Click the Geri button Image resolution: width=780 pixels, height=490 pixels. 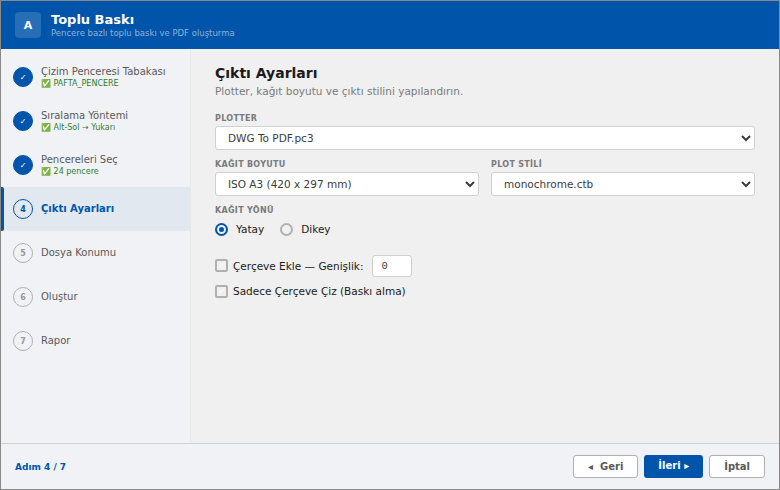pyautogui.click(x=605, y=467)
